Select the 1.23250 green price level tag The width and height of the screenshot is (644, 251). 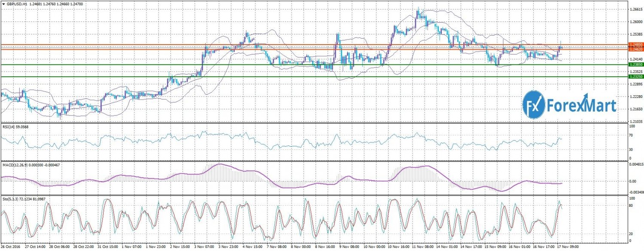pos(635,76)
